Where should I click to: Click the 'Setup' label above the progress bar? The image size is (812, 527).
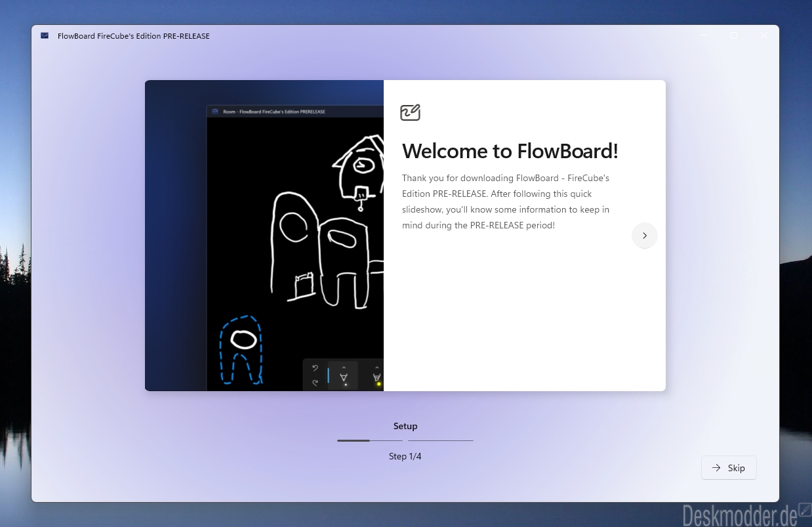pyautogui.click(x=405, y=426)
